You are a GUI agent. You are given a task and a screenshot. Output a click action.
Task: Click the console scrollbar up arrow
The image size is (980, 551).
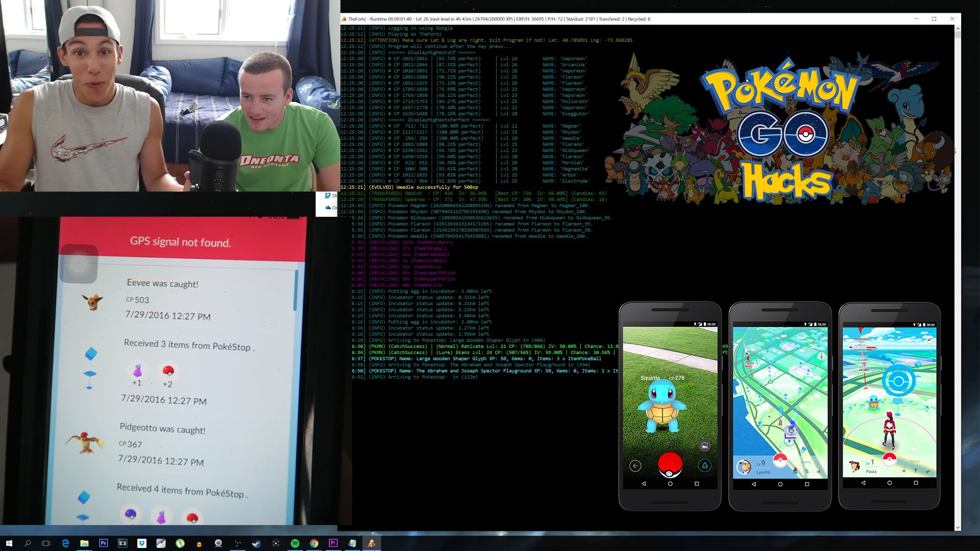pos(958,29)
